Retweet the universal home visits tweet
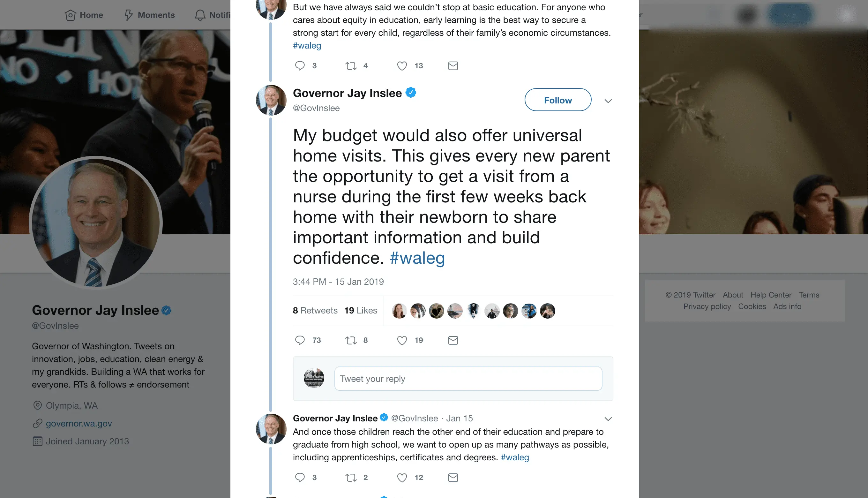The image size is (868, 498). point(351,340)
